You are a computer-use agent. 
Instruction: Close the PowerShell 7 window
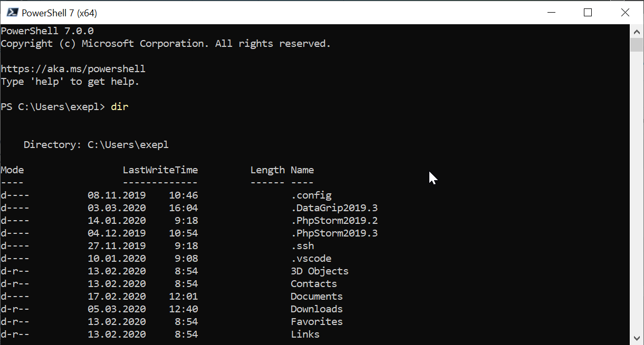624,12
